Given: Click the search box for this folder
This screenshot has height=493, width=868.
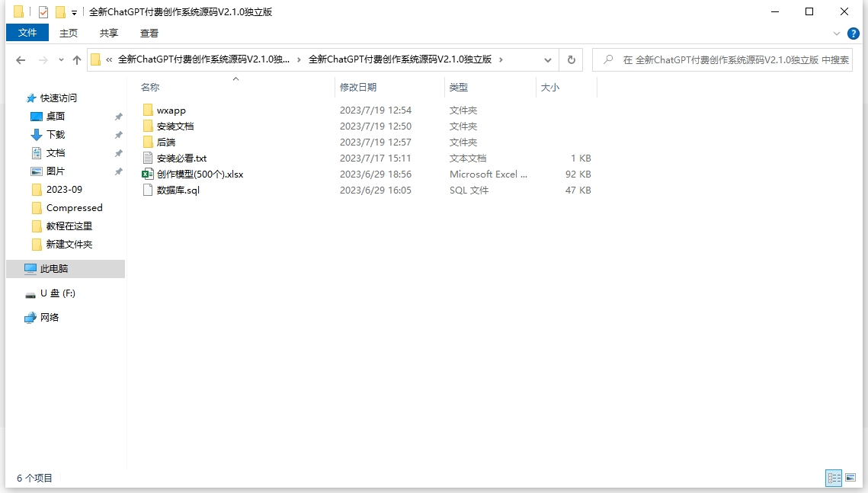Looking at the screenshot, I should click(722, 59).
